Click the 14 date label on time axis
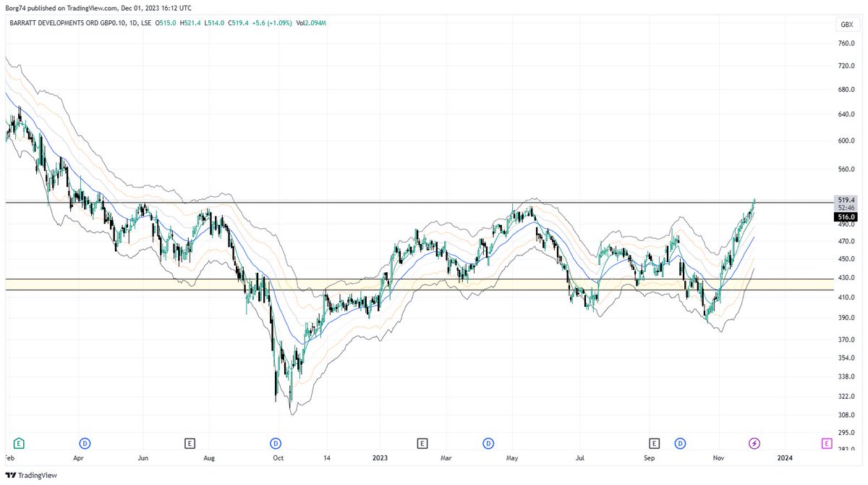 [x=326, y=458]
